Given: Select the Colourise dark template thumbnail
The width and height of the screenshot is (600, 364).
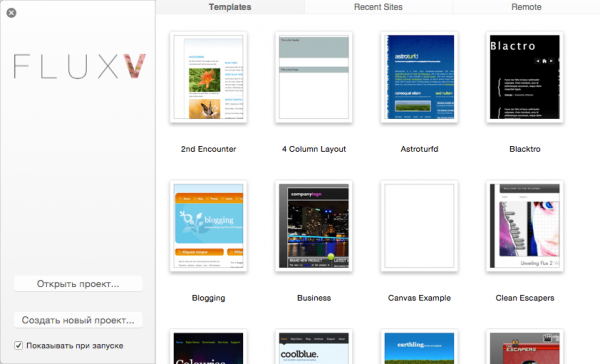Looking at the screenshot, I should (208, 347).
